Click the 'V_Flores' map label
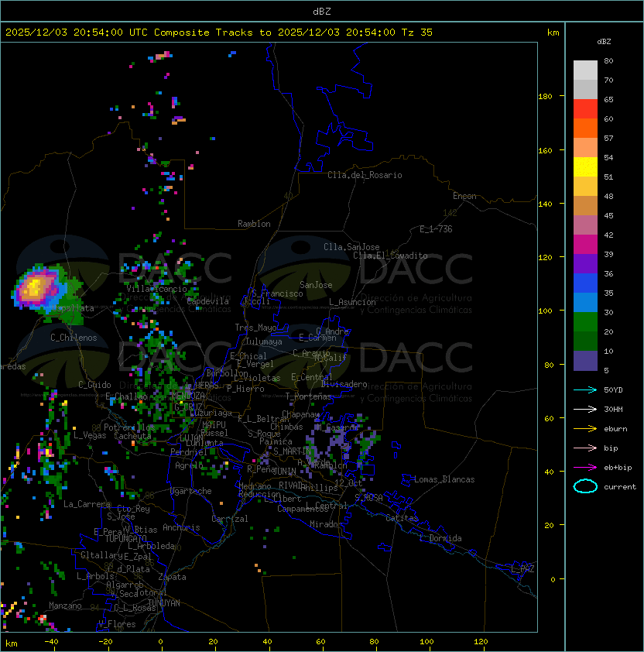This screenshot has height=652, width=644. (x=117, y=624)
